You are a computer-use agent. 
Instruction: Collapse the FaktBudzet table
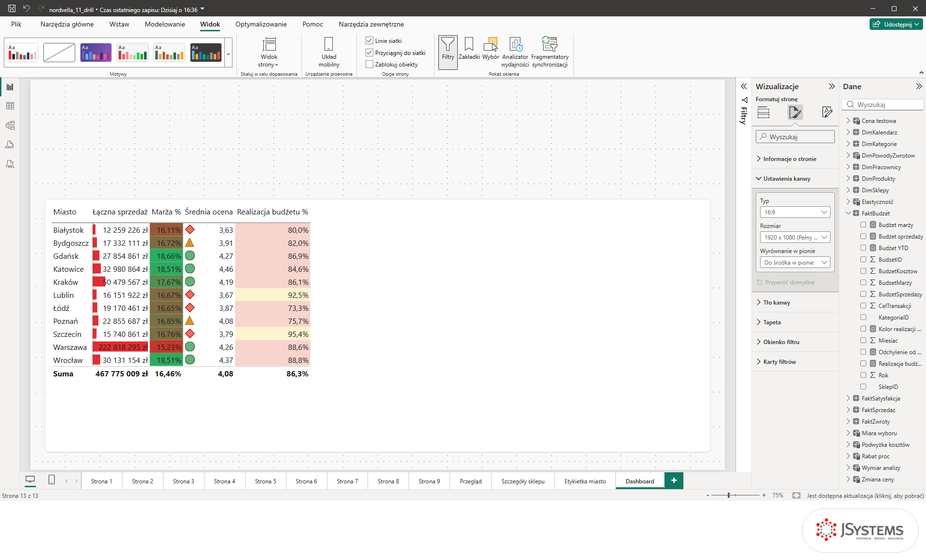click(x=848, y=213)
